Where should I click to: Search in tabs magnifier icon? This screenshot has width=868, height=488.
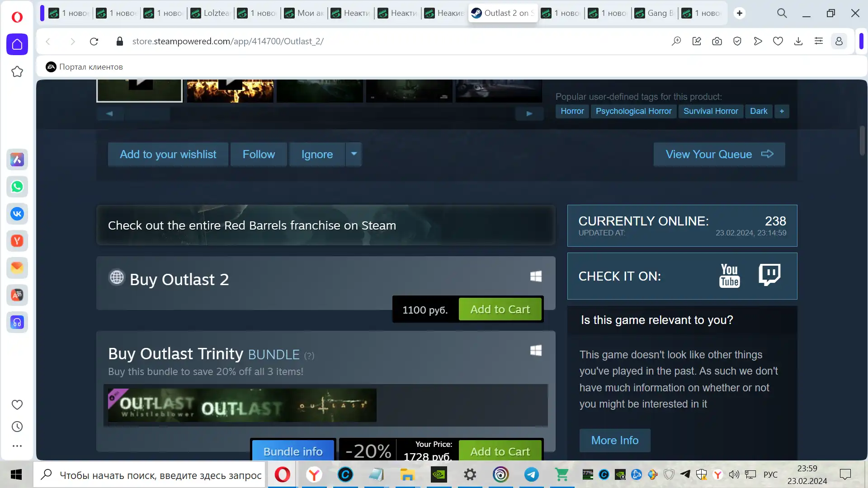(782, 13)
